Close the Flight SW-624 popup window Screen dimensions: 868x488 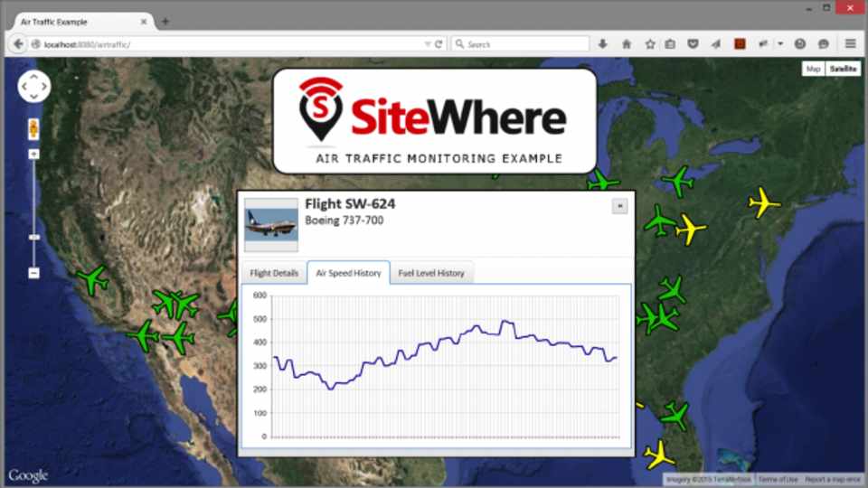pos(619,206)
